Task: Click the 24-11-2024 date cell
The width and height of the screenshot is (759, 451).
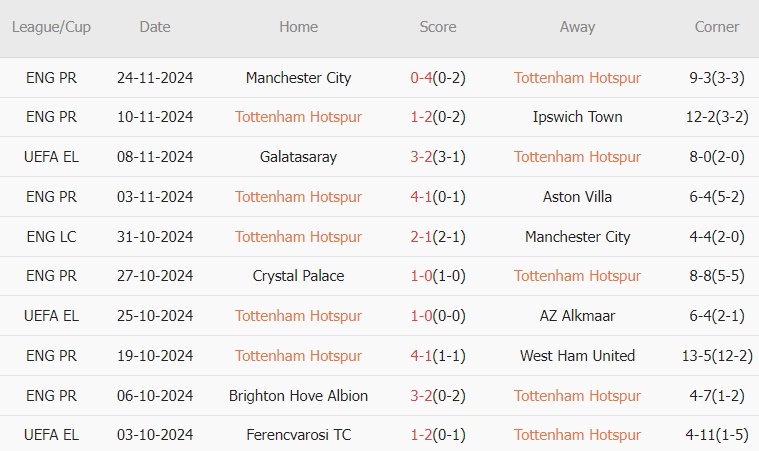Action: point(155,77)
